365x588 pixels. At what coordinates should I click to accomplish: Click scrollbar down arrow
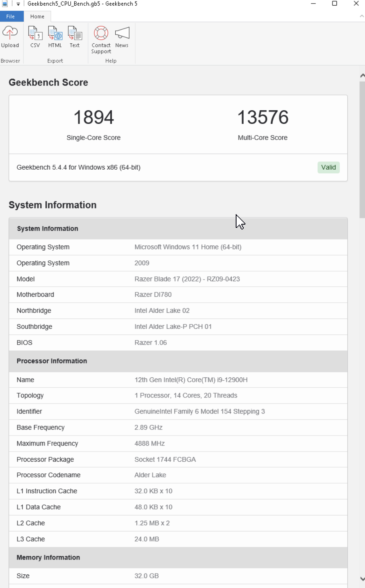(x=362, y=579)
